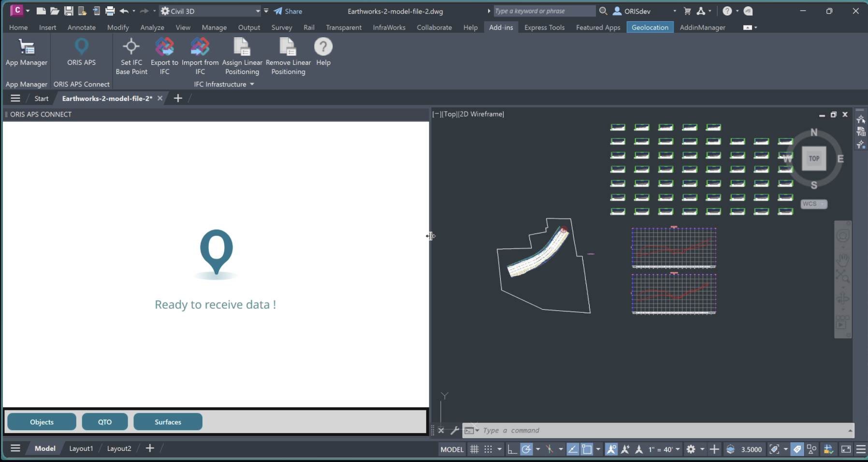This screenshot has width=868, height=462.
Task: Toggle the drawing grid display
Action: click(474, 449)
